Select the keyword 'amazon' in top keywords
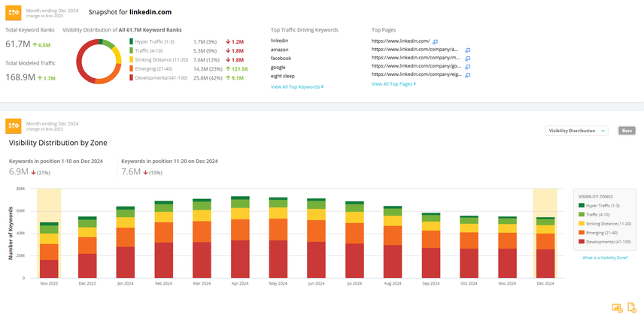Viewport: 644px width, 317px height. (x=280, y=50)
